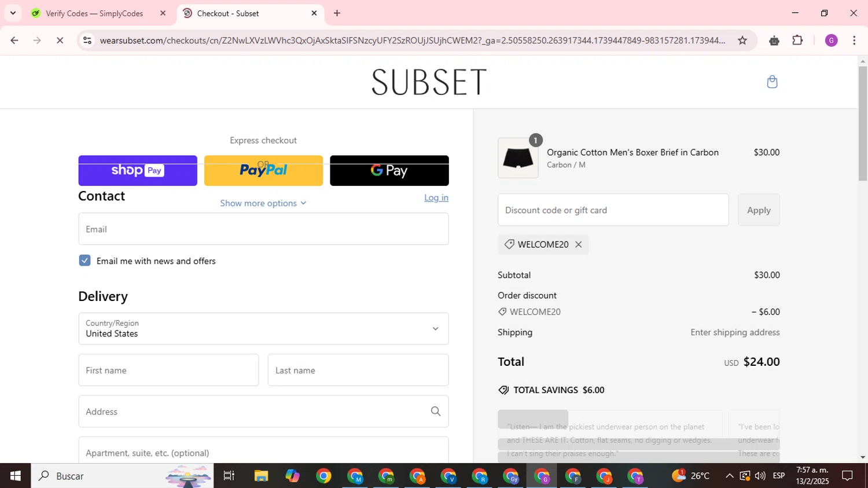
Task: Click the boxer brief product thumbnail
Action: coord(518,158)
